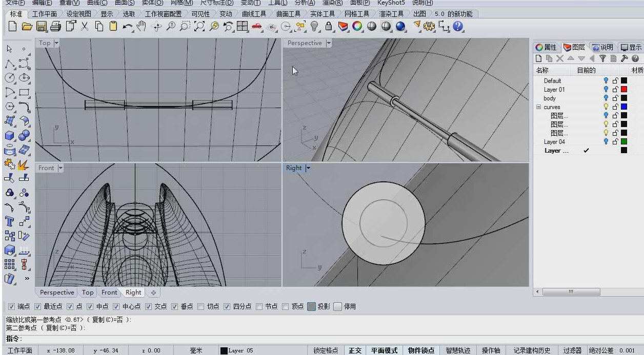Switch to the Front viewport tab
Screen dimensions: 644x355
(109, 293)
